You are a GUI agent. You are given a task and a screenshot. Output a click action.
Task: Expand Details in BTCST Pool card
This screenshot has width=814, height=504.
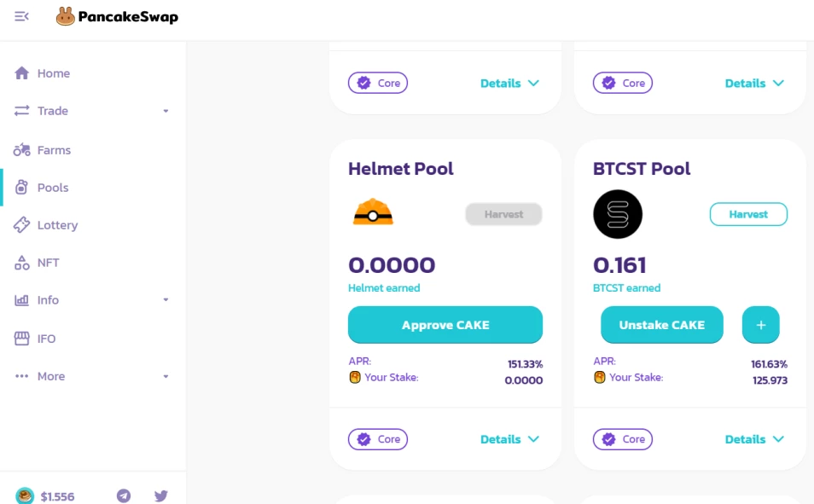pos(754,439)
